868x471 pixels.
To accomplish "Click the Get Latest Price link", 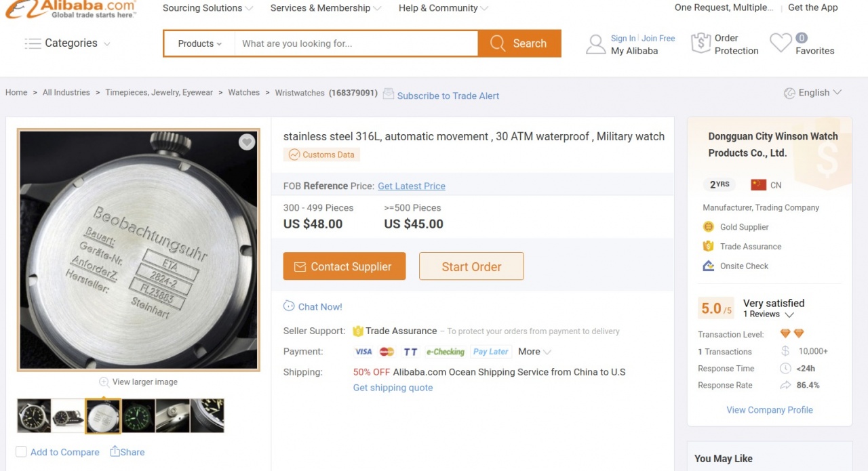I will 411,186.
